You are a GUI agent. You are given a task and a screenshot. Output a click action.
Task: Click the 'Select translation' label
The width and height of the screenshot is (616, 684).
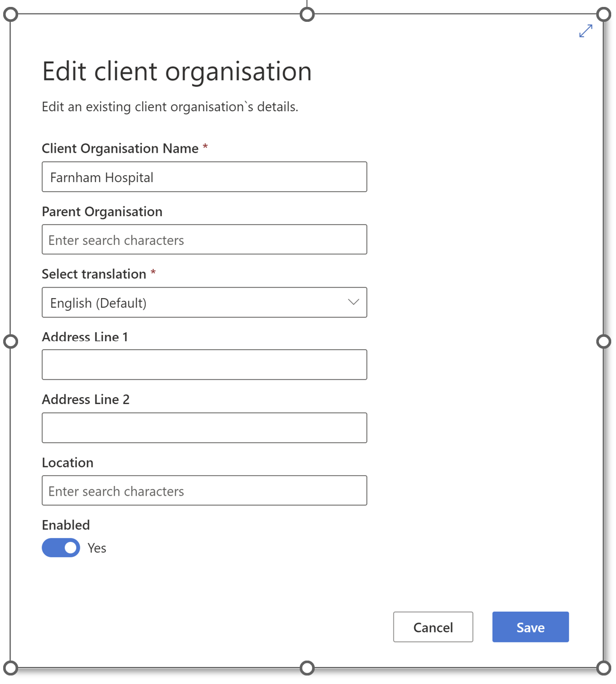94,274
